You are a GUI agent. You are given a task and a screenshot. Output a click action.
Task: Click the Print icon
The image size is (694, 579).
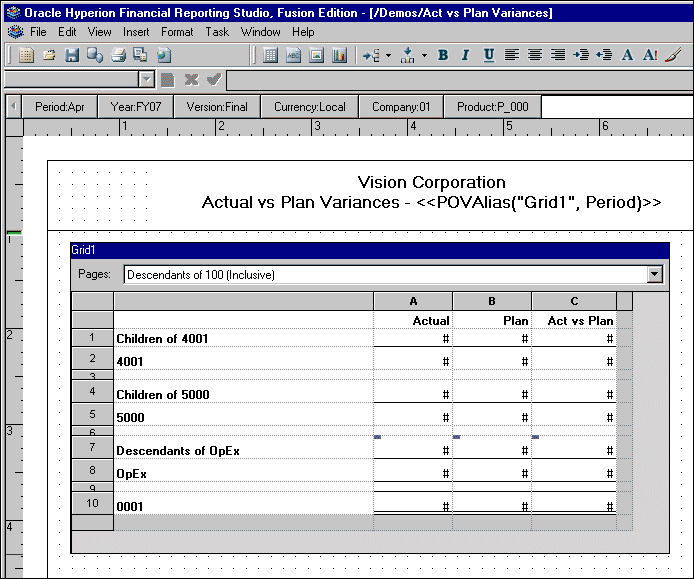point(118,55)
